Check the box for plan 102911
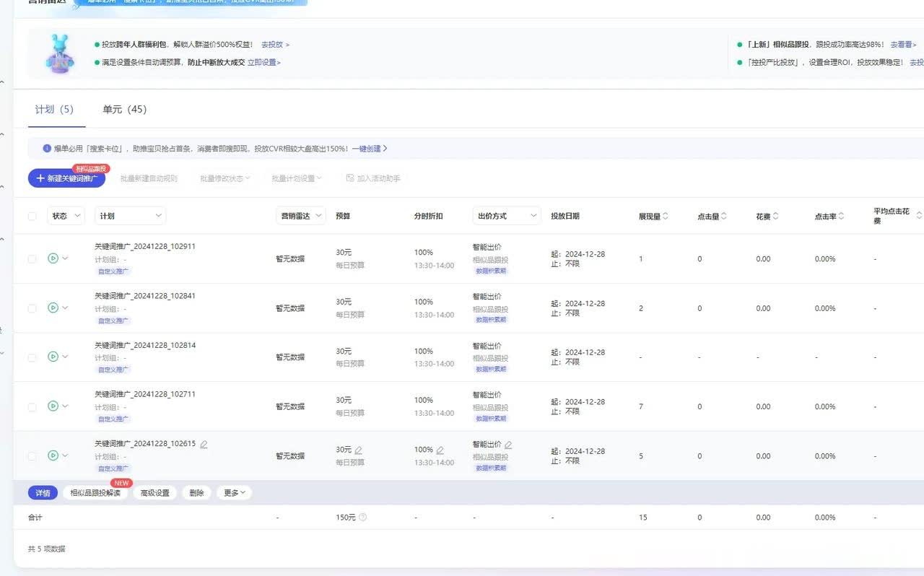The width and height of the screenshot is (924, 576). pos(32,258)
